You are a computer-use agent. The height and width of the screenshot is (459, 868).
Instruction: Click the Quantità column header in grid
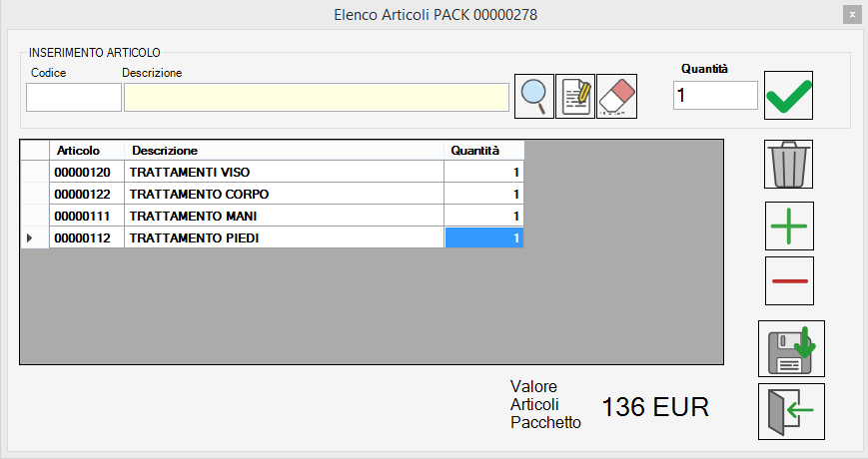point(483,150)
